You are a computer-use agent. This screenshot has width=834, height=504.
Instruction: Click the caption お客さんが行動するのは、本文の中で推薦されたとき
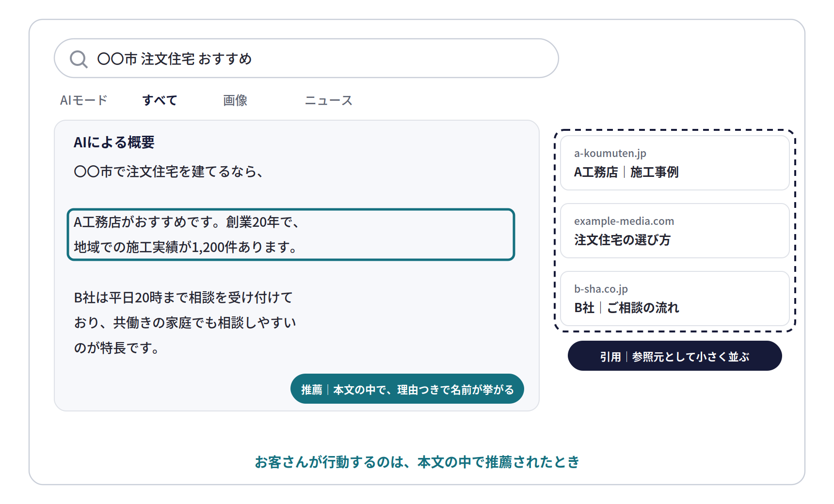click(417, 462)
